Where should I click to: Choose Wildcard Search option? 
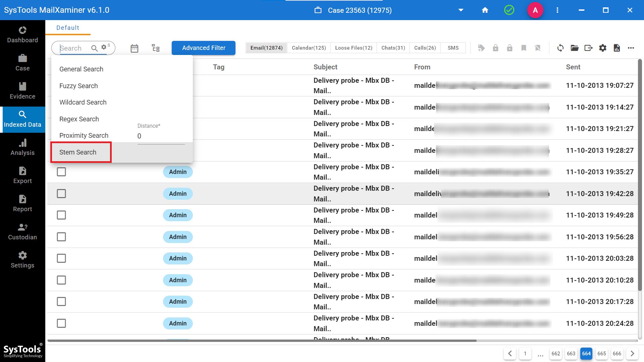coord(83,102)
